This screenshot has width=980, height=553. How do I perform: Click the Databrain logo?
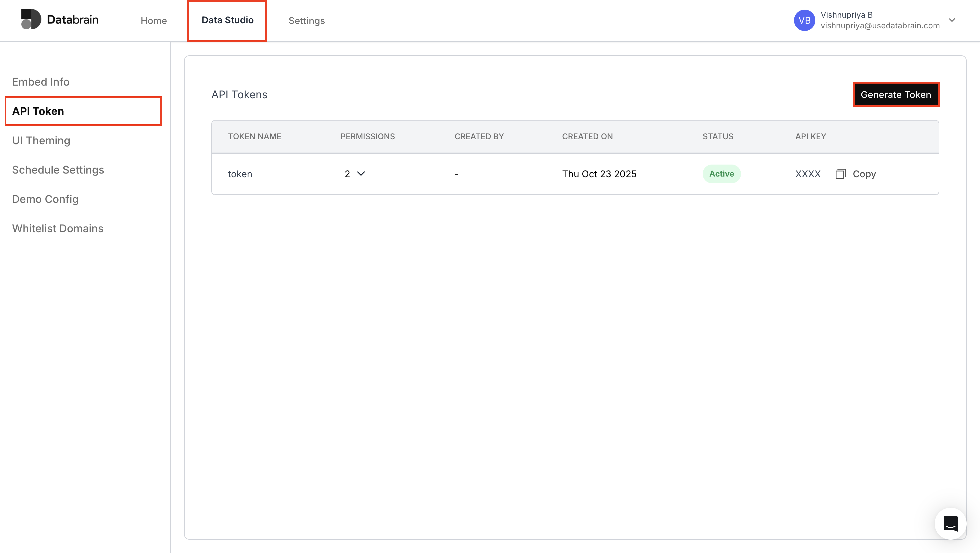click(60, 19)
